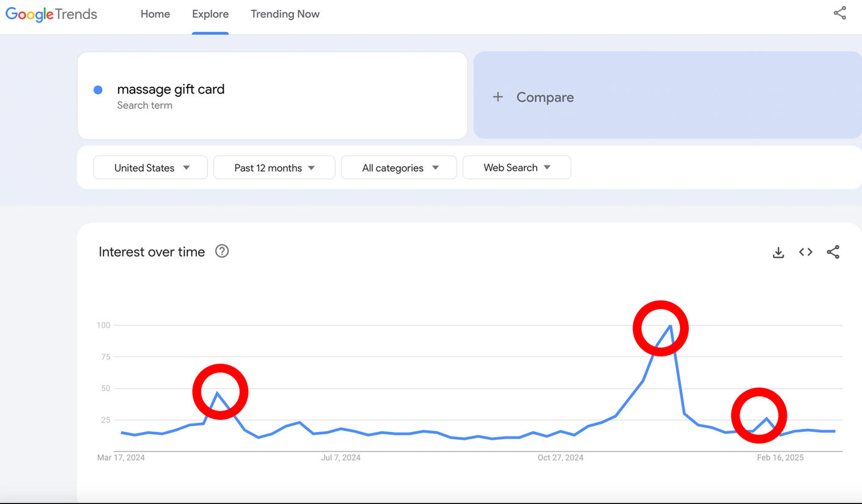The image size is (862, 504).
Task: Click the chart peak at value 100
Action: [671, 326]
